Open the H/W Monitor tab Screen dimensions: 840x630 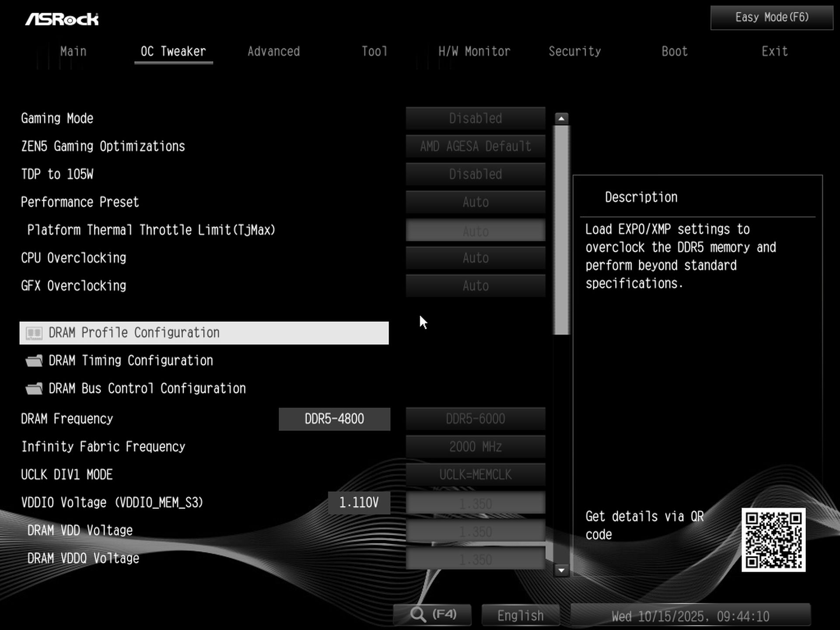pyautogui.click(x=474, y=51)
